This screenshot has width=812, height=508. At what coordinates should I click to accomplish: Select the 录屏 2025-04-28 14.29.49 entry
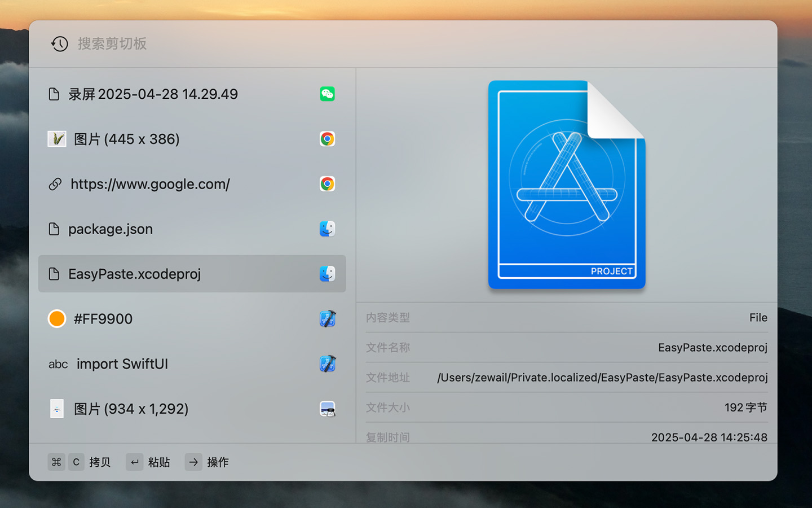click(192, 94)
